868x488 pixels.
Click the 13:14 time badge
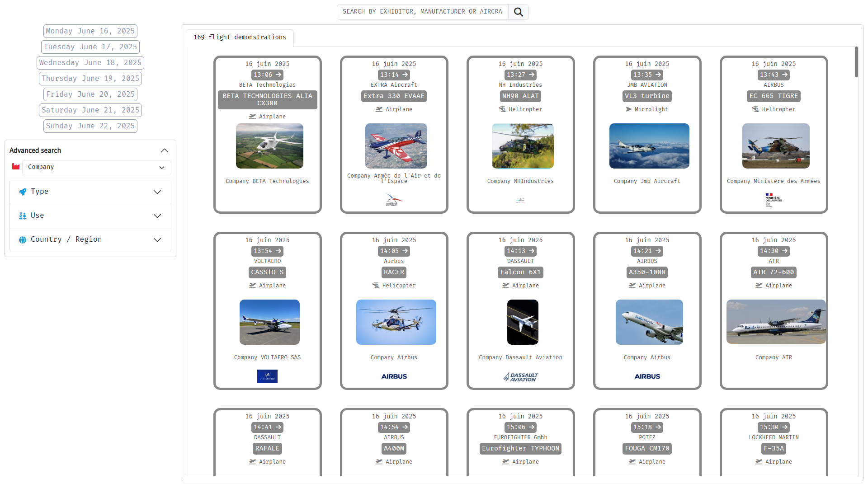[x=394, y=75]
